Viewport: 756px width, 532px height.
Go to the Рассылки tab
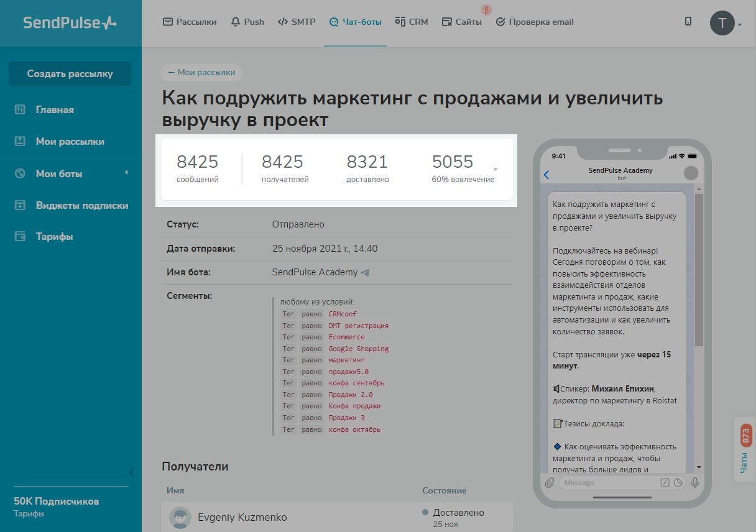point(190,22)
